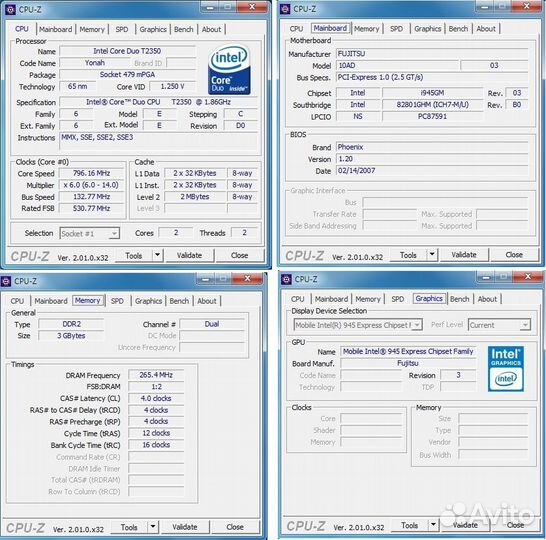Click the Intel Core Duo inside logo
Image resolution: width=546 pixels, height=540 pixels.
point(229,70)
